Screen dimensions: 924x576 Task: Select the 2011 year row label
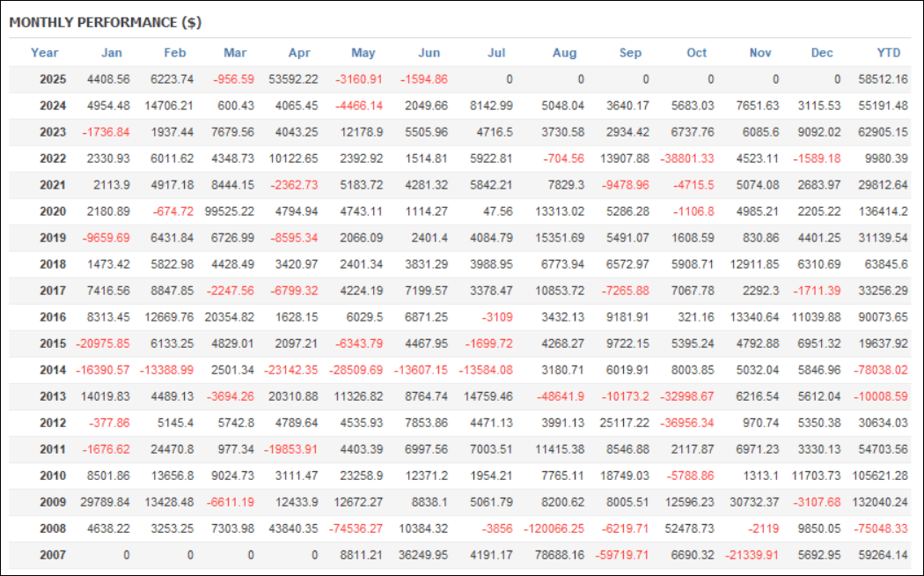(53, 449)
